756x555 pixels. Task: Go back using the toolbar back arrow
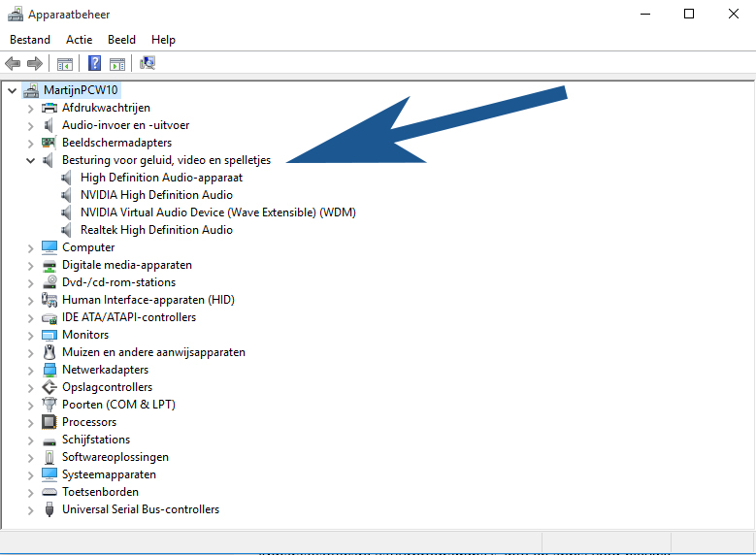(13, 63)
